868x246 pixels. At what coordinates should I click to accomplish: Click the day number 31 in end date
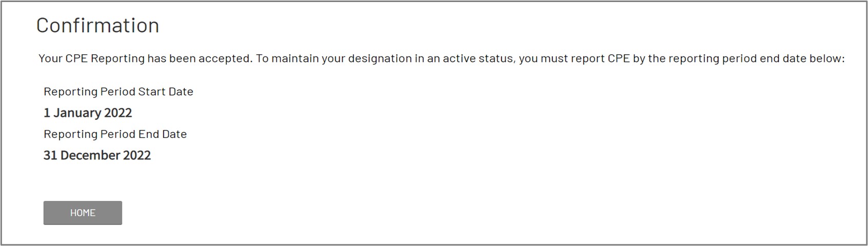[50, 155]
